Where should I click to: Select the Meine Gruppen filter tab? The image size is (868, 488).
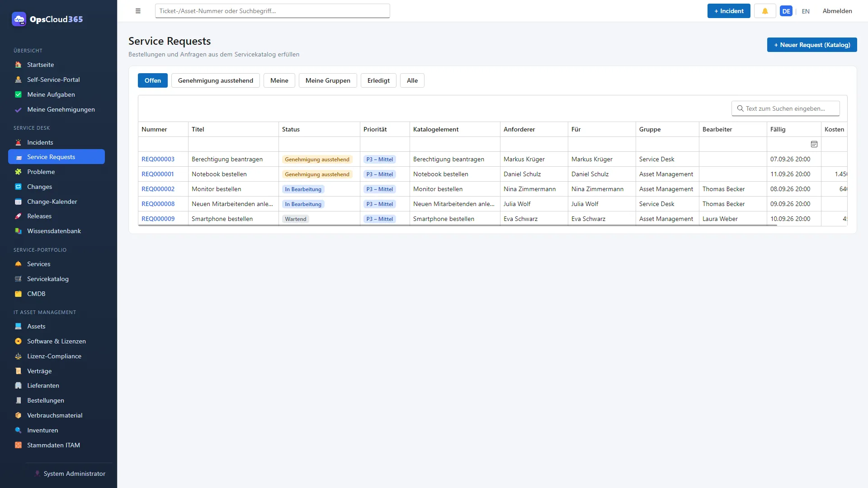(328, 80)
